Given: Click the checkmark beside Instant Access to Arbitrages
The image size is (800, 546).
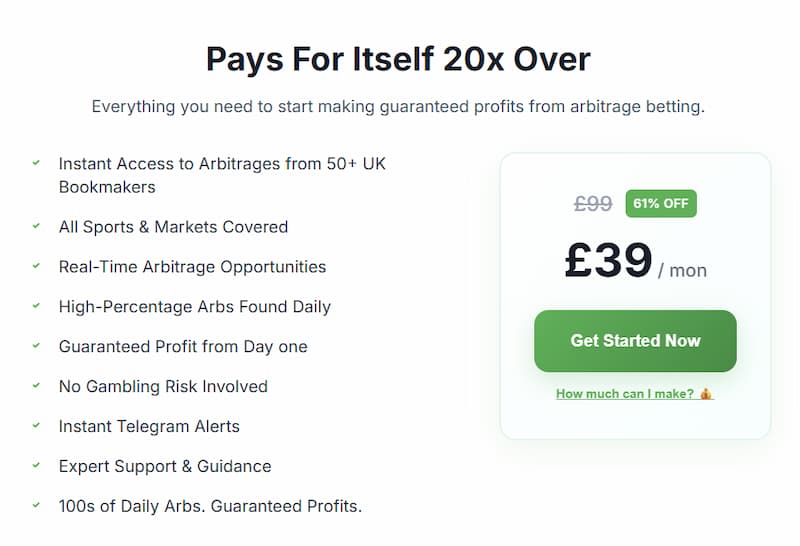Looking at the screenshot, I should pyautogui.click(x=36, y=162).
